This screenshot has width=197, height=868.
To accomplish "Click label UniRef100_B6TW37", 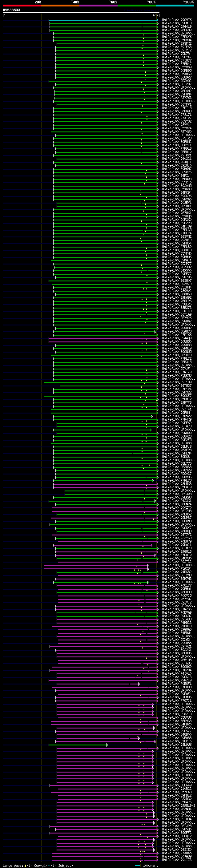I will pyautogui.click(x=177, y=386).
